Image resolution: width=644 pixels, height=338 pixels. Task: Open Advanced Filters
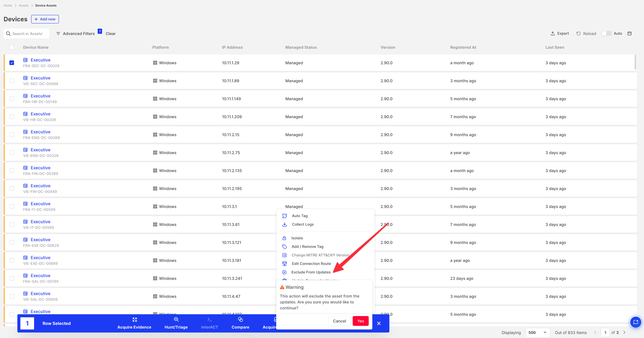coord(75,33)
